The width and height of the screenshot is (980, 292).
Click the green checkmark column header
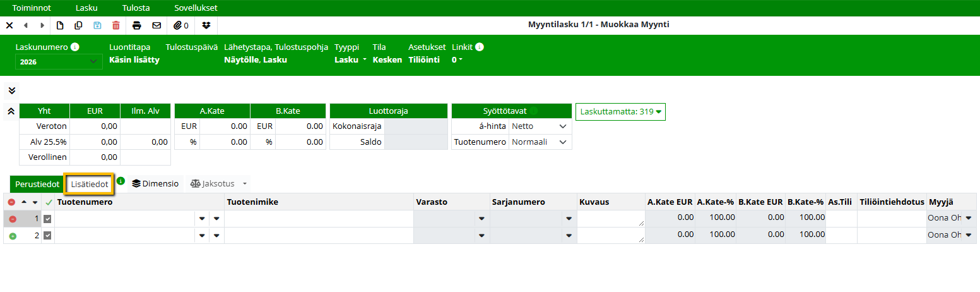tap(49, 202)
